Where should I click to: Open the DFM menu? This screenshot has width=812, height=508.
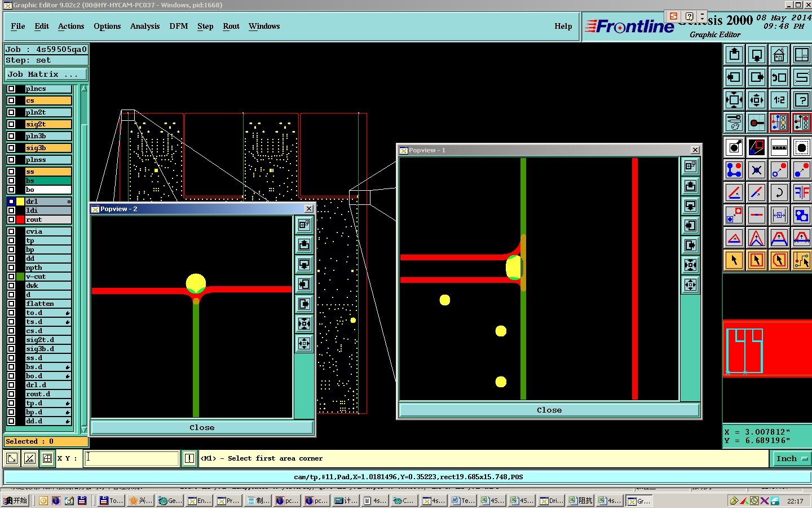point(179,26)
